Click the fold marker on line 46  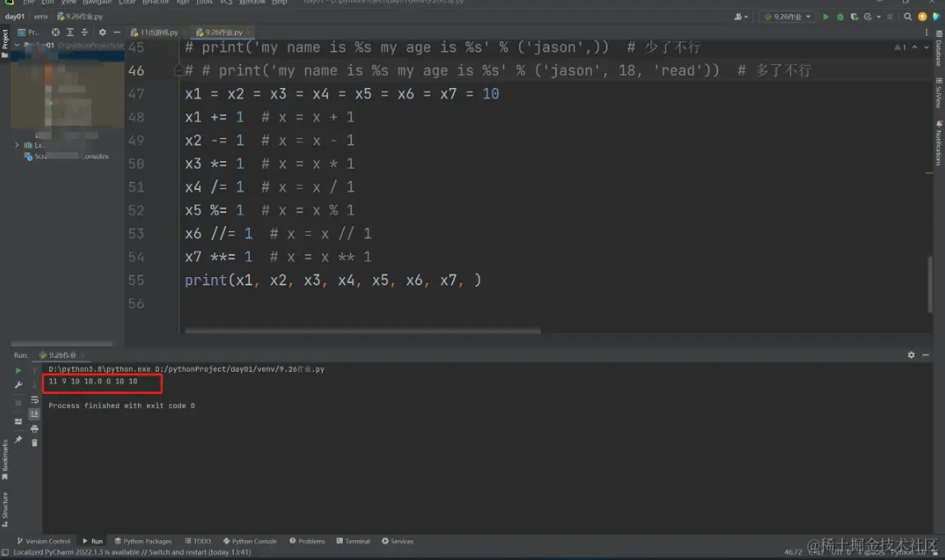click(178, 71)
